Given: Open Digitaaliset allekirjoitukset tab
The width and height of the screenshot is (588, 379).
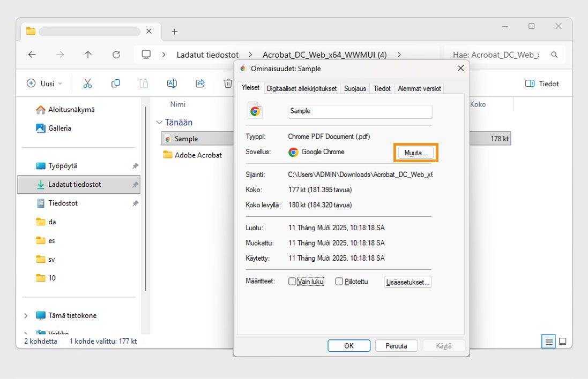Looking at the screenshot, I should (301, 89).
